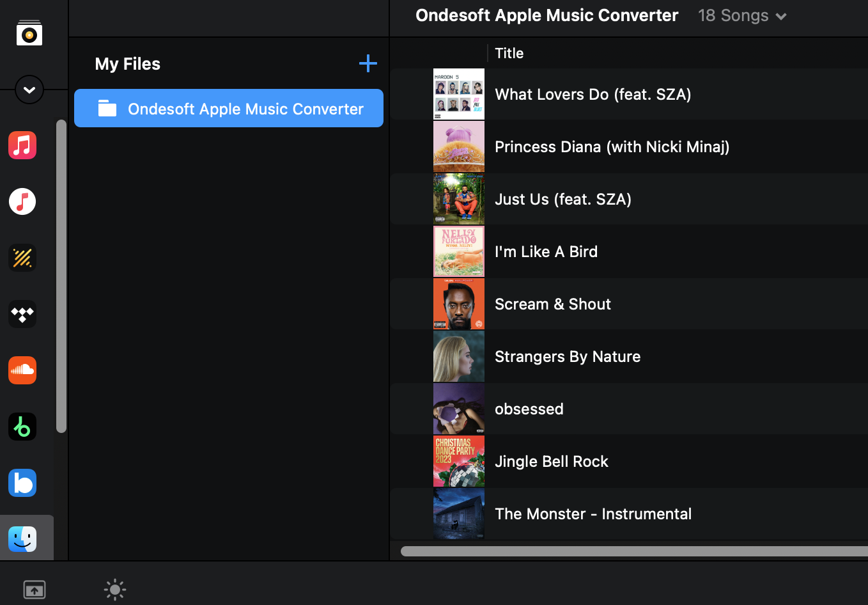Click the Ondesoft Apple Music Converter playlist title
This screenshot has height=605, width=868.
547,15
